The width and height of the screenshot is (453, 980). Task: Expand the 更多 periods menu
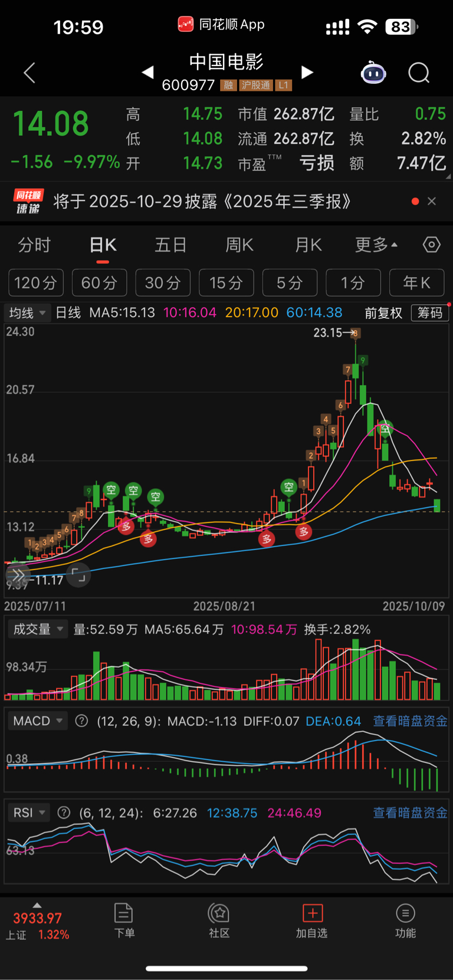(x=376, y=245)
